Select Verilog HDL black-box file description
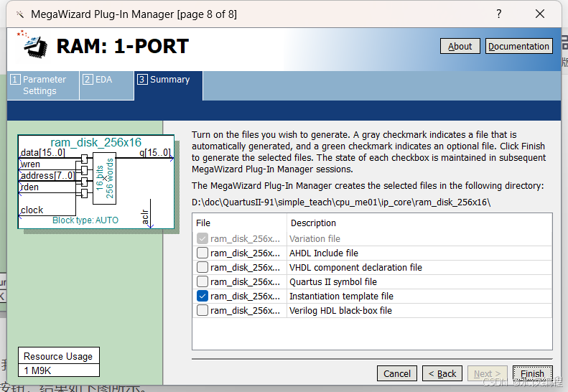568x392 pixels. point(340,310)
